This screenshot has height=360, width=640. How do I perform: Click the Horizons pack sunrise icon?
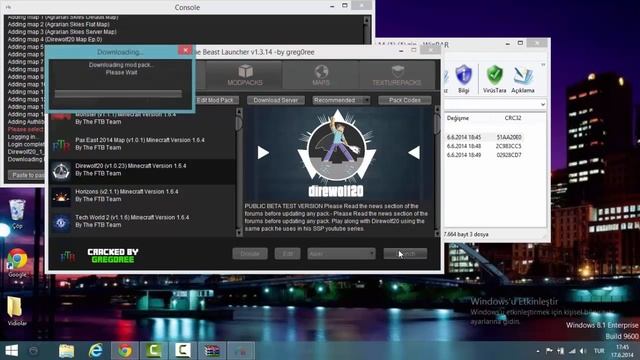tap(61, 197)
